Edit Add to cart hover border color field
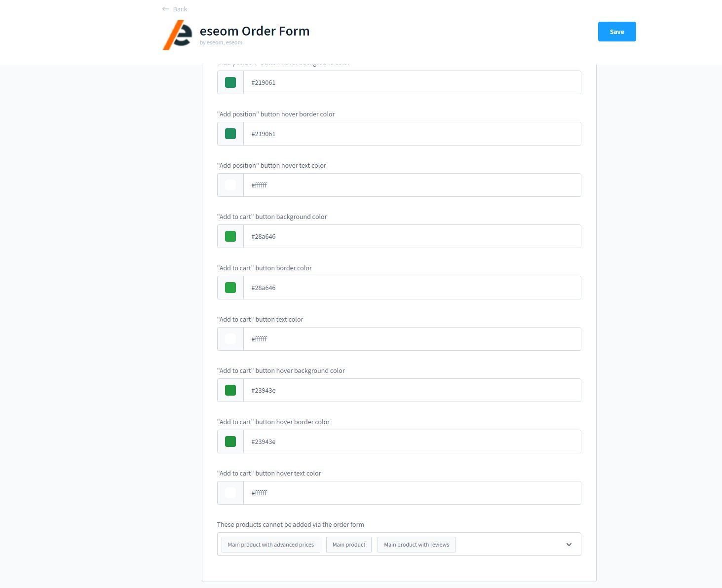This screenshot has height=588, width=722. pos(412,441)
